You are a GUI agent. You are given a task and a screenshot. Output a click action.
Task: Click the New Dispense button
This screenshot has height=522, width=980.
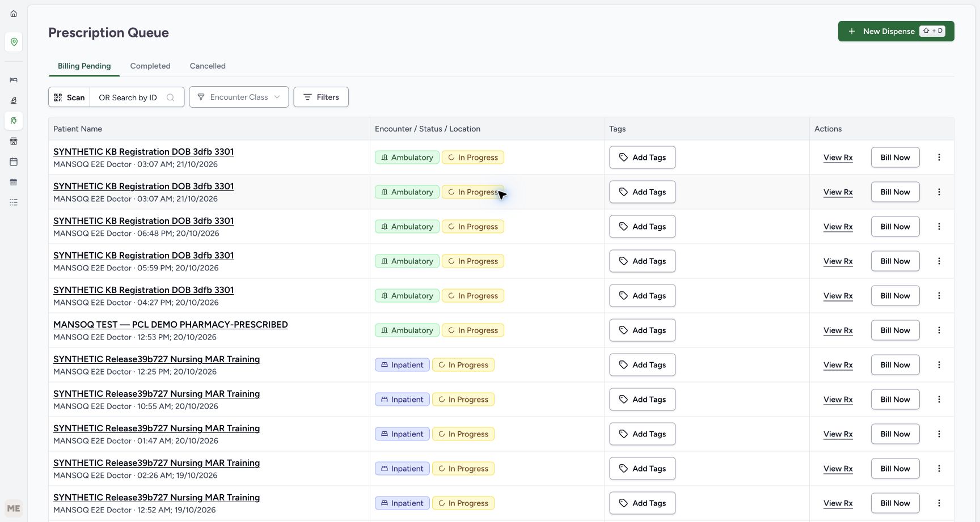click(x=896, y=31)
